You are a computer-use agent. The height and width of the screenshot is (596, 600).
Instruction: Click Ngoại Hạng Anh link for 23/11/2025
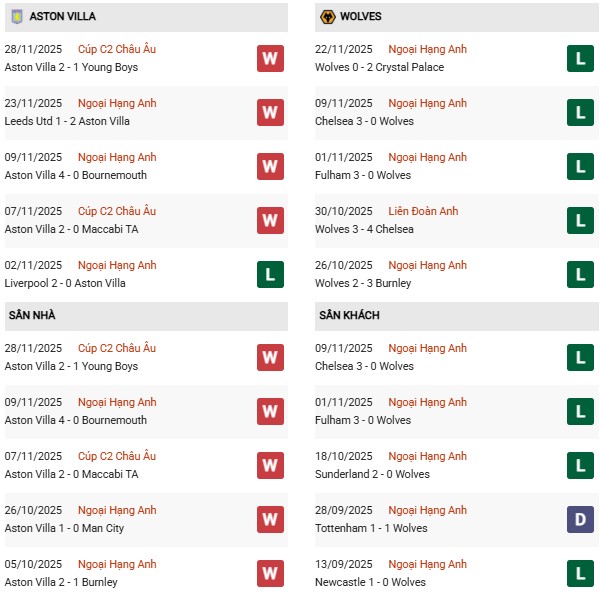coord(118,103)
